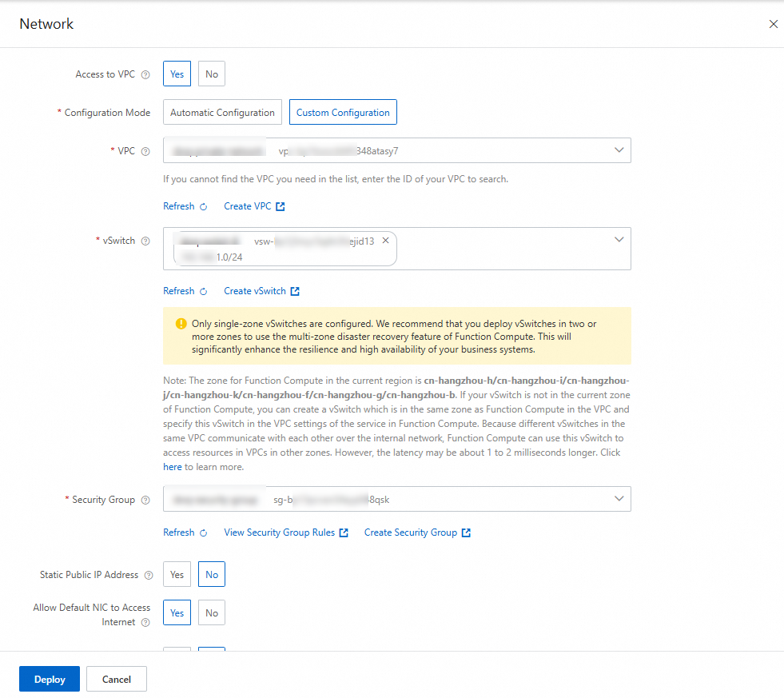Click help icon beside Allow Default NIC Internet
Image resolution: width=784 pixels, height=698 pixels.
[145, 623]
